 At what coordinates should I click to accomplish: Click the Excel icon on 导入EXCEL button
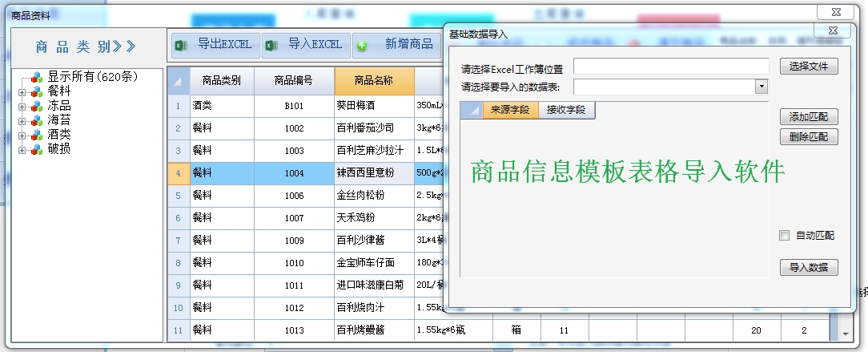(x=271, y=46)
